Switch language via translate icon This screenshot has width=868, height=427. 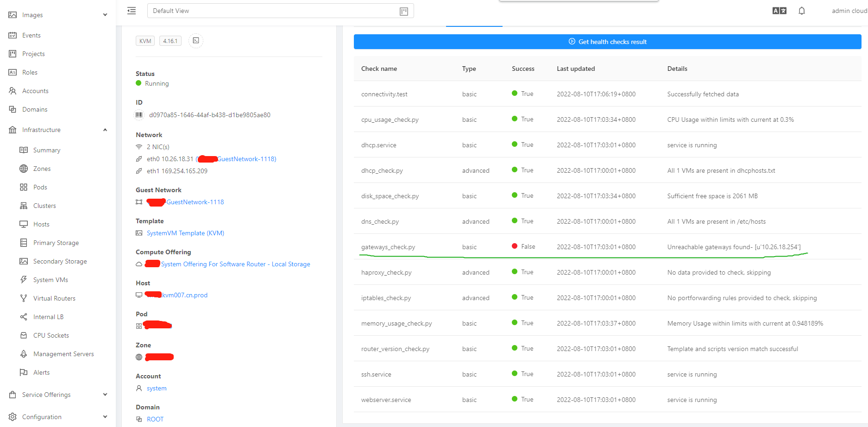780,11
